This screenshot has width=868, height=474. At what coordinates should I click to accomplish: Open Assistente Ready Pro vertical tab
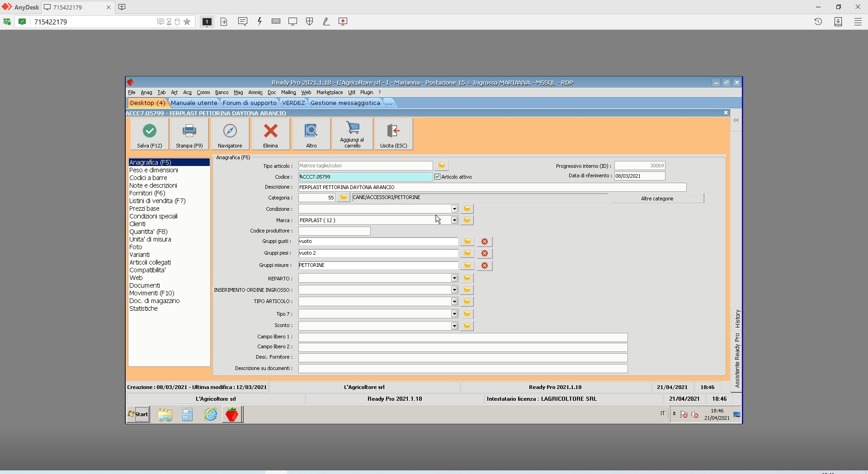click(737, 360)
